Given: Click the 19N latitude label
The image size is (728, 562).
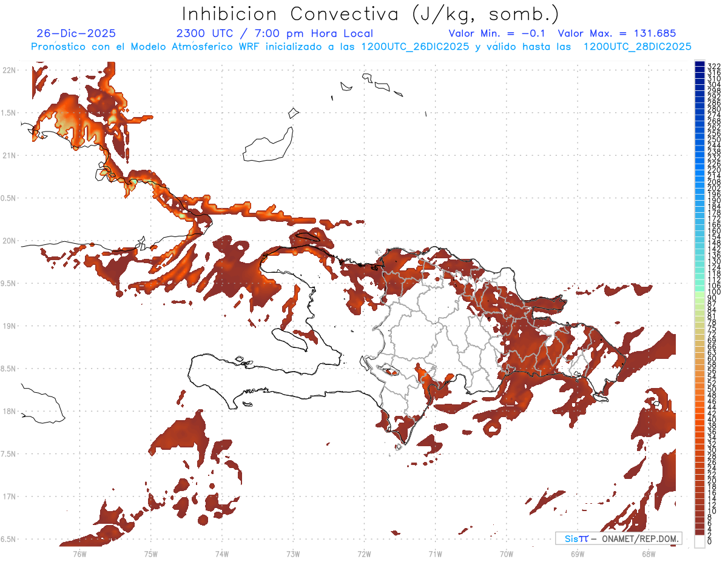Looking at the screenshot, I should click(x=8, y=326).
